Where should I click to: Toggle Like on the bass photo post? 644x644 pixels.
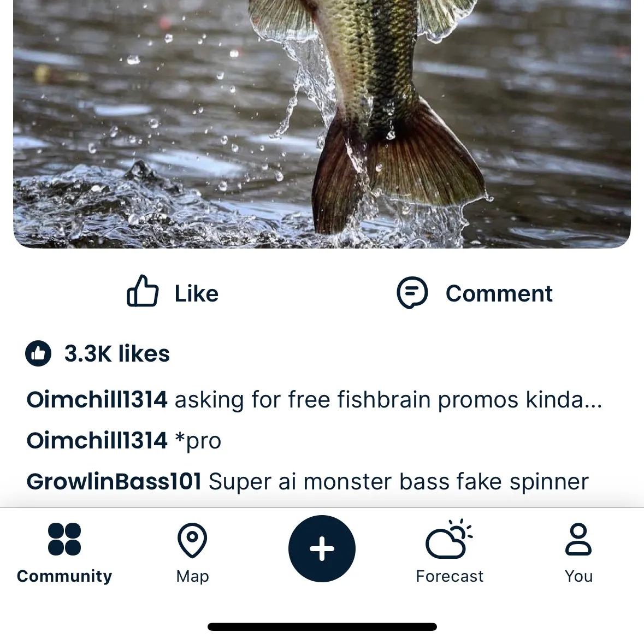pos(171,293)
